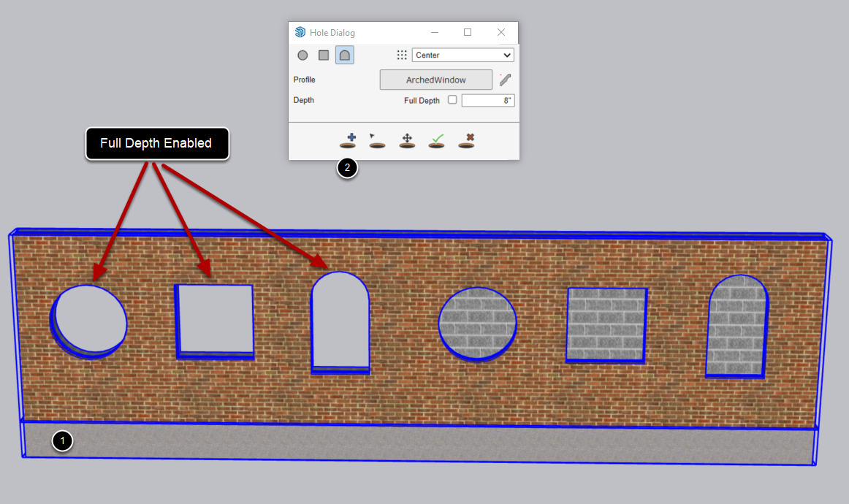The image size is (849, 504).
Task: Click the circular recess with gray block
Action: (x=477, y=324)
